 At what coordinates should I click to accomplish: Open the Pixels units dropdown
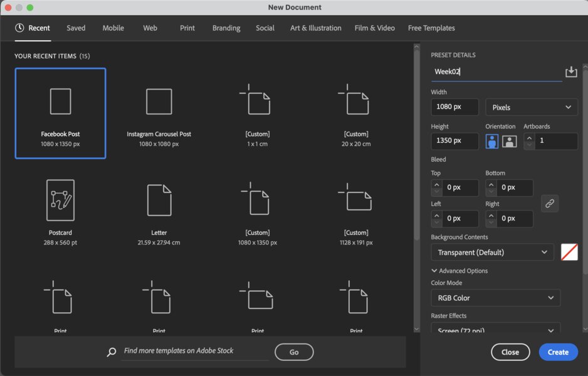tap(532, 107)
